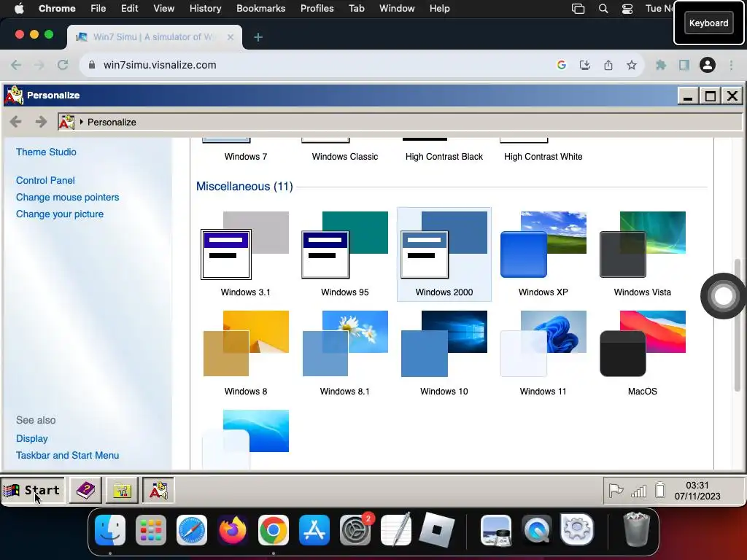Open Chrome three-dot menu
Screen dimensions: 747x560
[731, 65]
